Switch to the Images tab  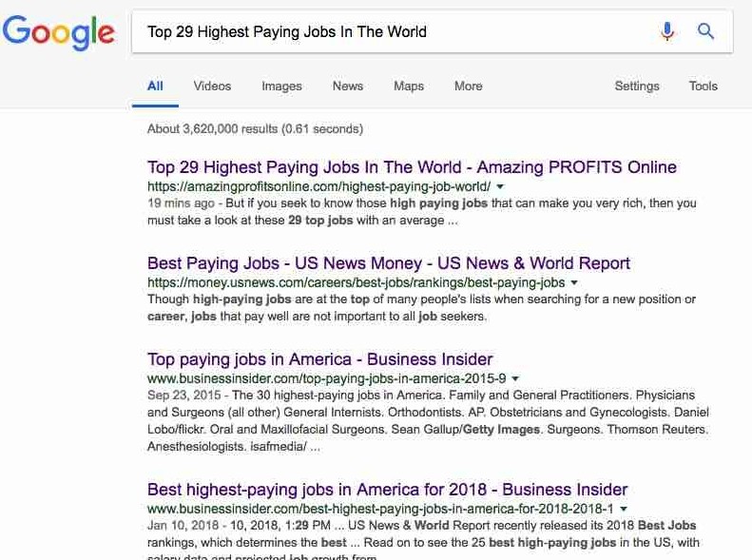click(281, 87)
